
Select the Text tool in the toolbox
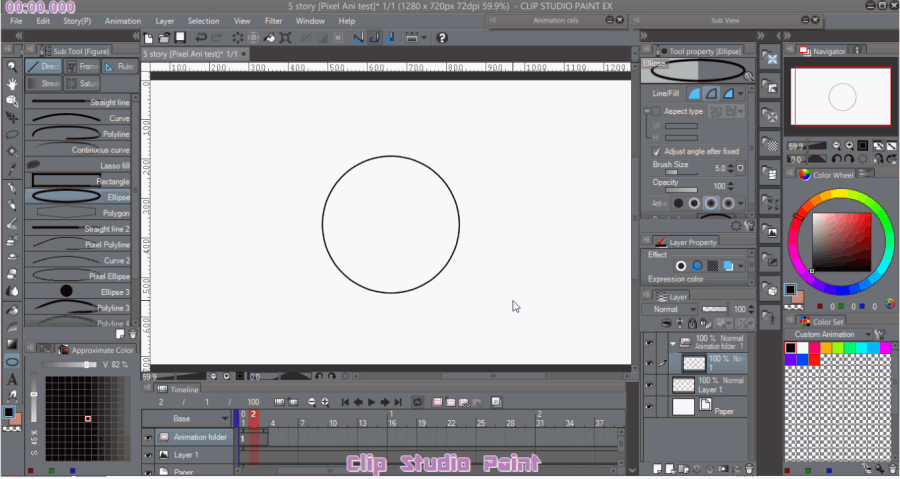coord(12,379)
